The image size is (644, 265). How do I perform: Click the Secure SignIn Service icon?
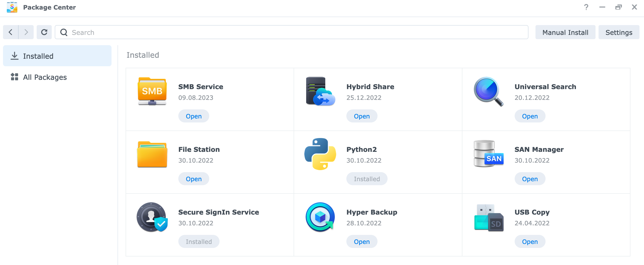tap(152, 217)
